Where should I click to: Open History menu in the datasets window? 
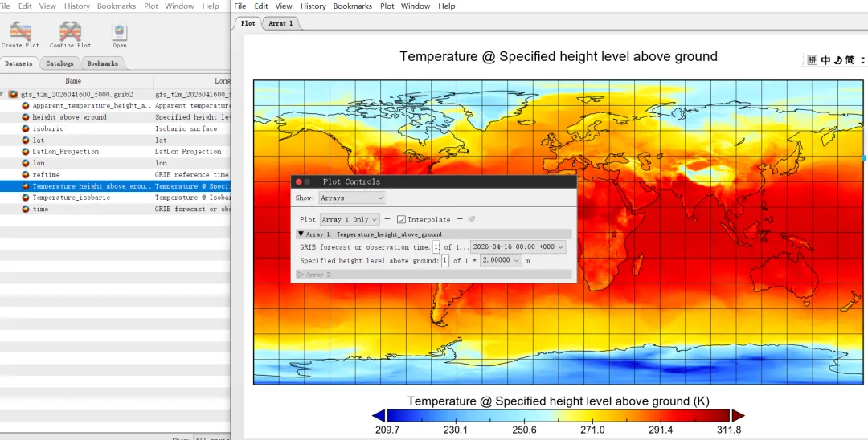pyautogui.click(x=77, y=6)
